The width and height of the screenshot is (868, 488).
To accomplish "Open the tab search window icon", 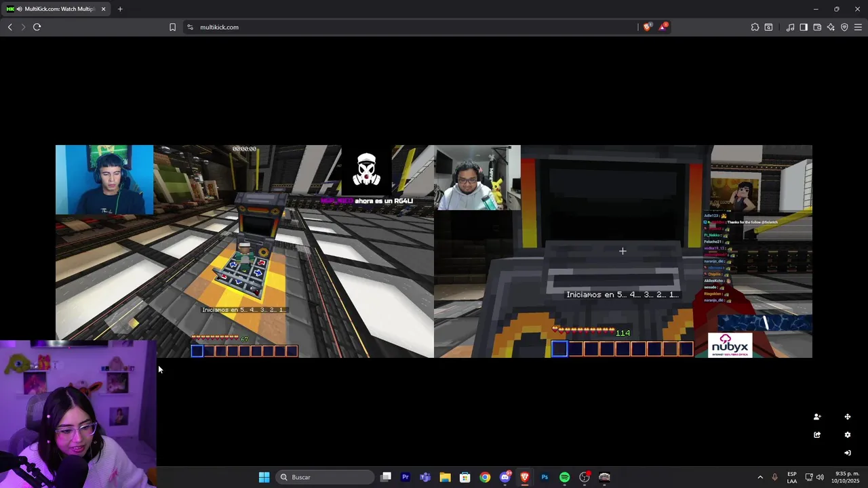I will (x=768, y=27).
